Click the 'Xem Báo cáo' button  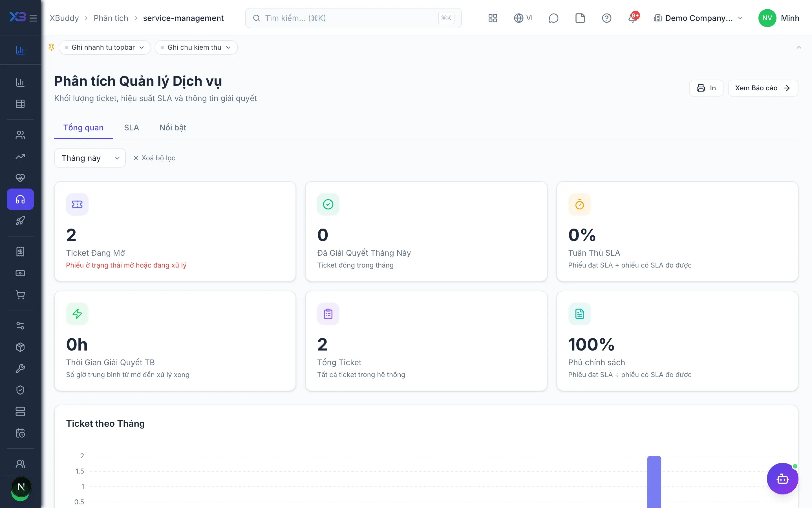[763, 88]
